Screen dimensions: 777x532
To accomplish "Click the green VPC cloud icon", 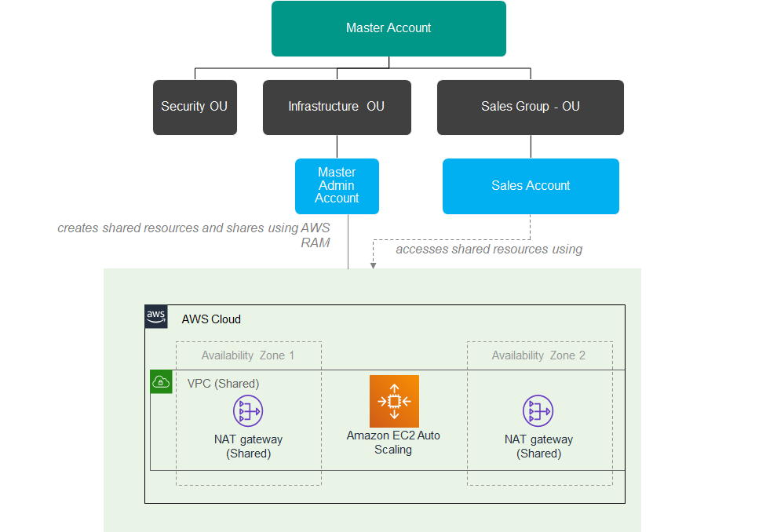I will [x=161, y=382].
